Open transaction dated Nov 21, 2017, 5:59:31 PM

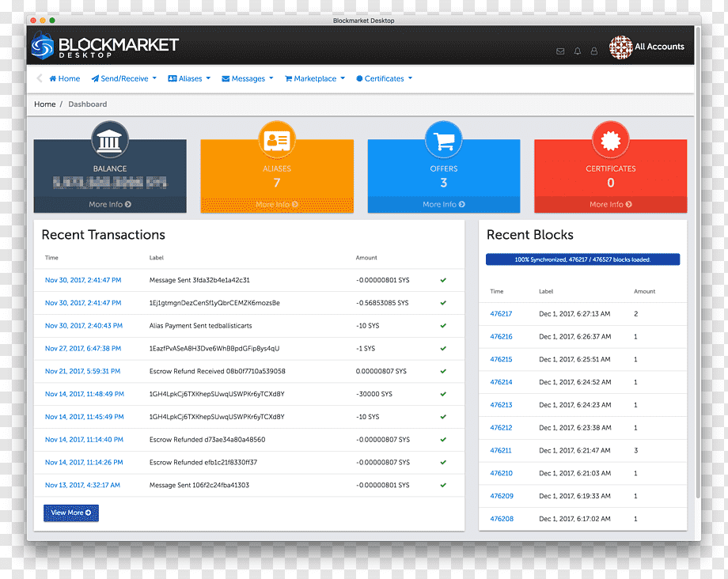click(82, 371)
